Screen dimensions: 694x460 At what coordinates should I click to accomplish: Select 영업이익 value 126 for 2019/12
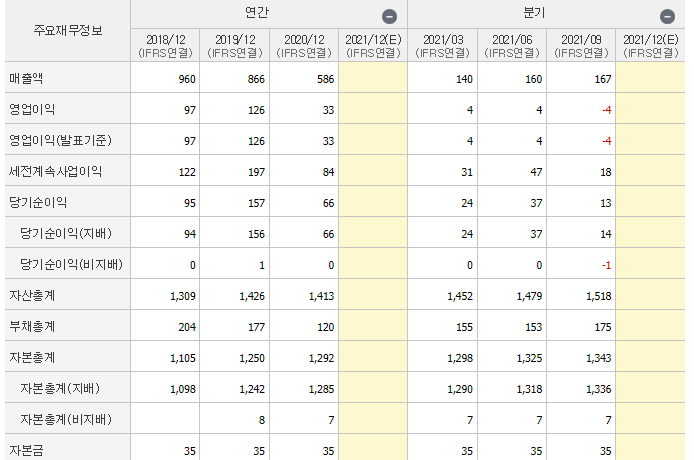[x=256, y=110]
